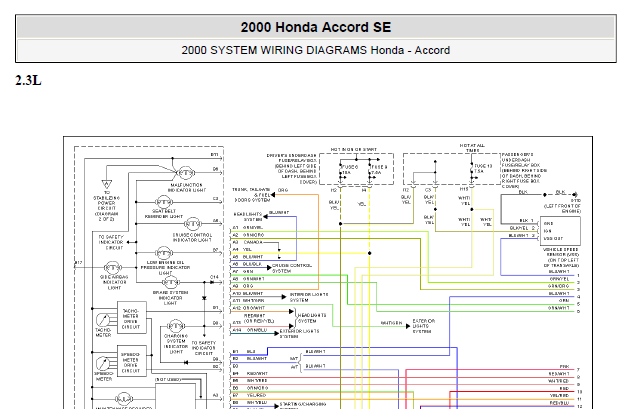Viewport: 630px width, 409px height.
Task: Click the vehicle speed sensor connector box
Action: click(x=560, y=231)
